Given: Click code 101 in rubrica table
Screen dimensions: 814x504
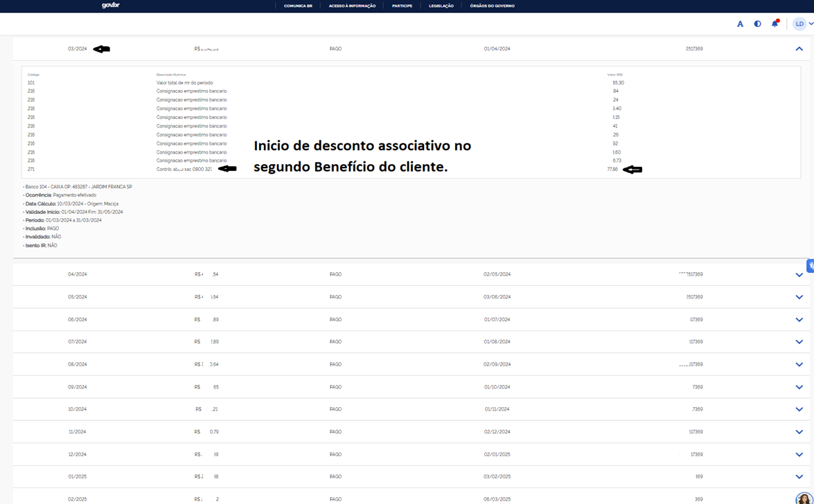Looking at the screenshot, I should tap(31, 82).
